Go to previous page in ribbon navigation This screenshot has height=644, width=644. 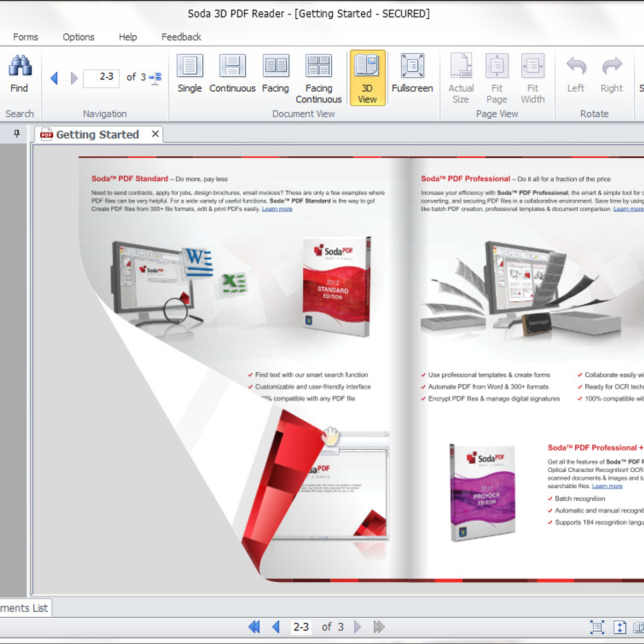(54, 78)
